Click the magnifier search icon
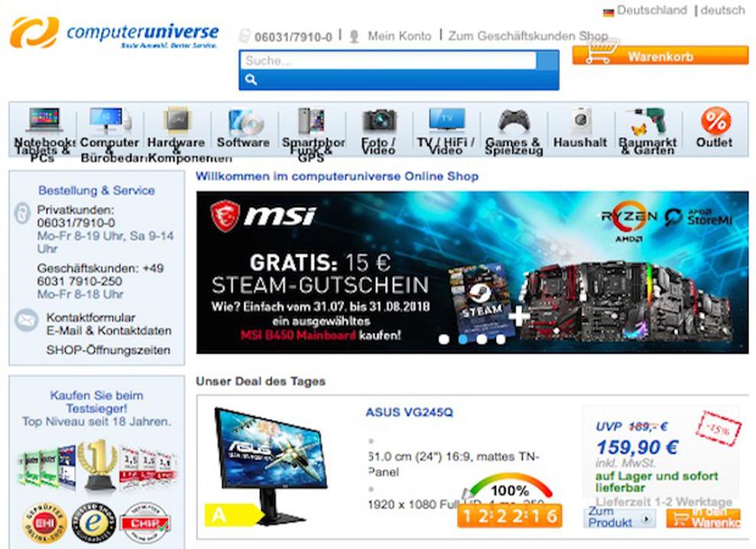The image size is (756, 549). coord(251,79)
